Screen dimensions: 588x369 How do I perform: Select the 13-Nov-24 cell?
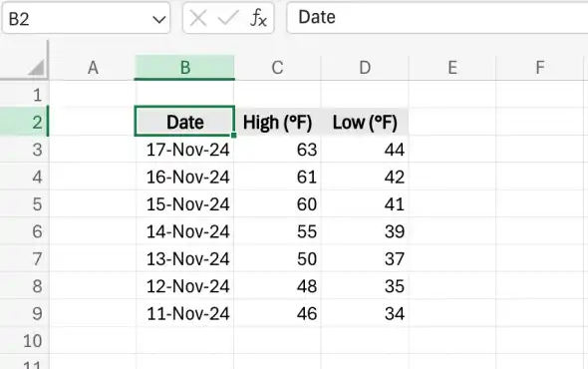185,258
